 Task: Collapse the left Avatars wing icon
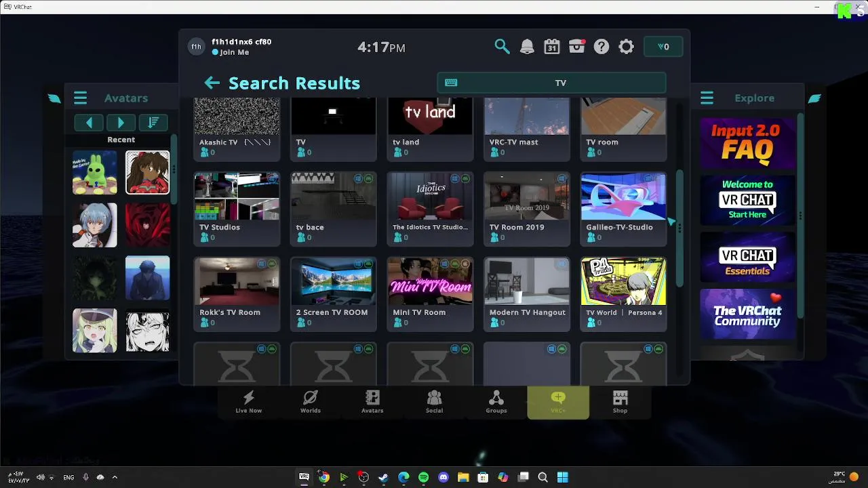click(x=54, y=98)
